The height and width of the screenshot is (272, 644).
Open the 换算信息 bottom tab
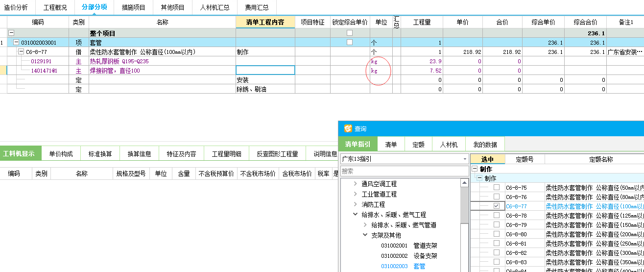coord(139,154)
